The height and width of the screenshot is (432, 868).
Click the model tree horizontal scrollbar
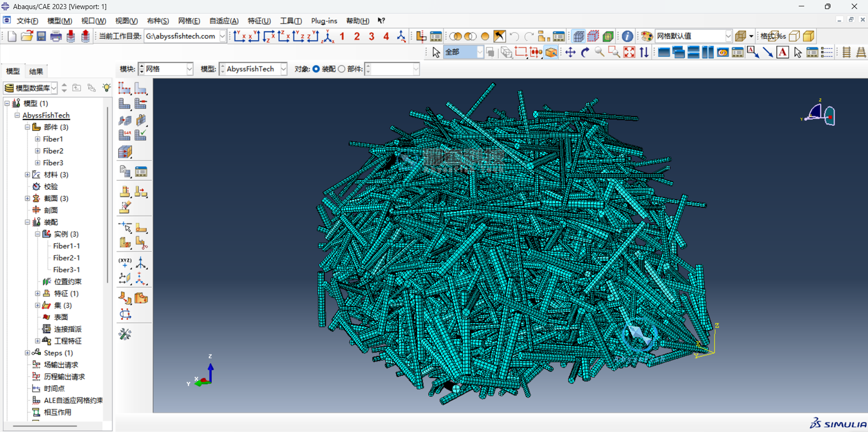click(45, 426)
